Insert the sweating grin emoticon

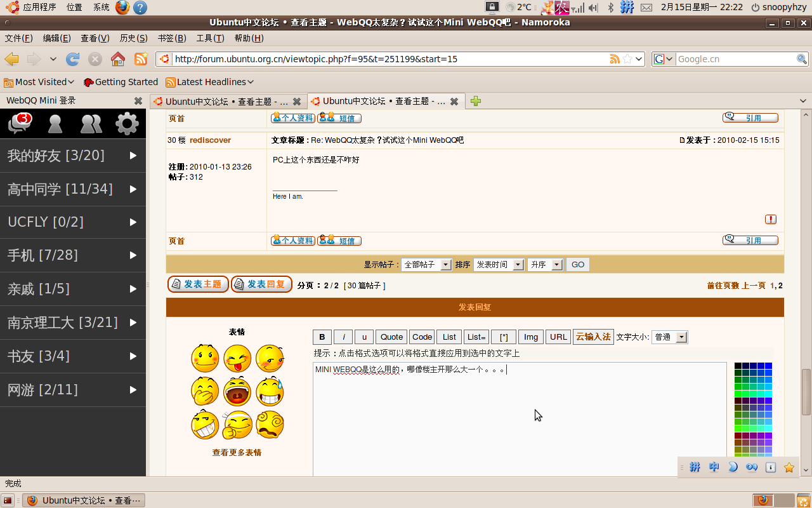270,391
